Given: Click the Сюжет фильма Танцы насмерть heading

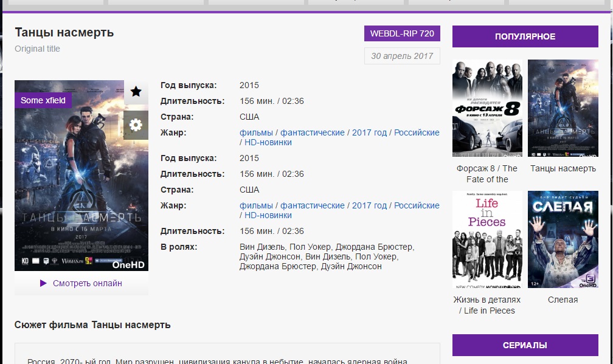Looking at the screenshot, I should click(x=92, y=325).
